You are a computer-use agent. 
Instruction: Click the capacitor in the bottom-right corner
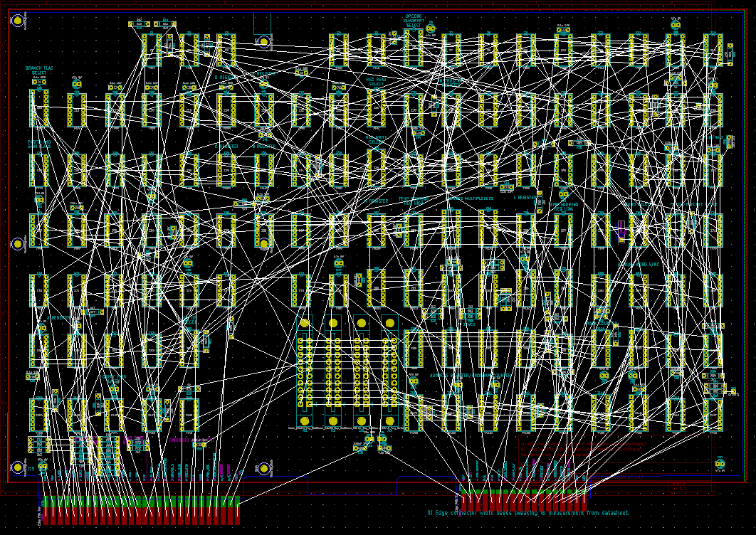tap(720, 465)
